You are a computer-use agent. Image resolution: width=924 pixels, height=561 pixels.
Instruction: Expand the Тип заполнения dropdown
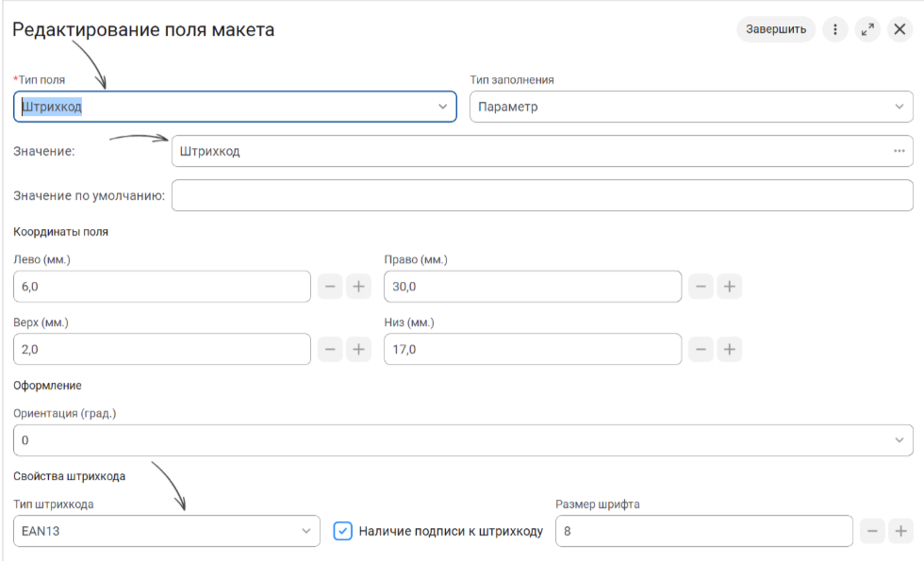(x=691, y=107)
